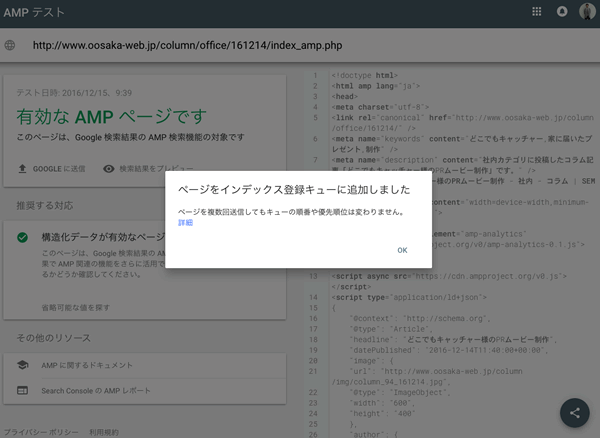Click the tested URL field
This screenshot has height=438, width=600.
point(188,45)
